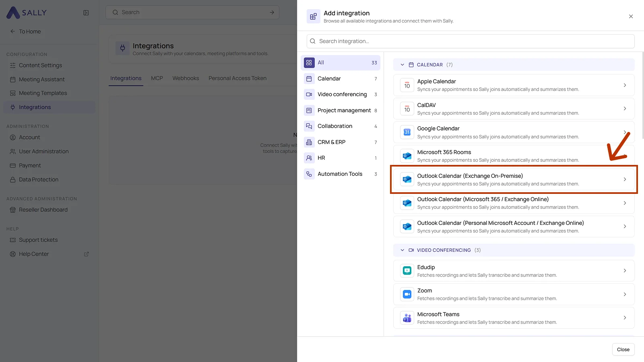Open Help Center link

(x=33, y=254)
